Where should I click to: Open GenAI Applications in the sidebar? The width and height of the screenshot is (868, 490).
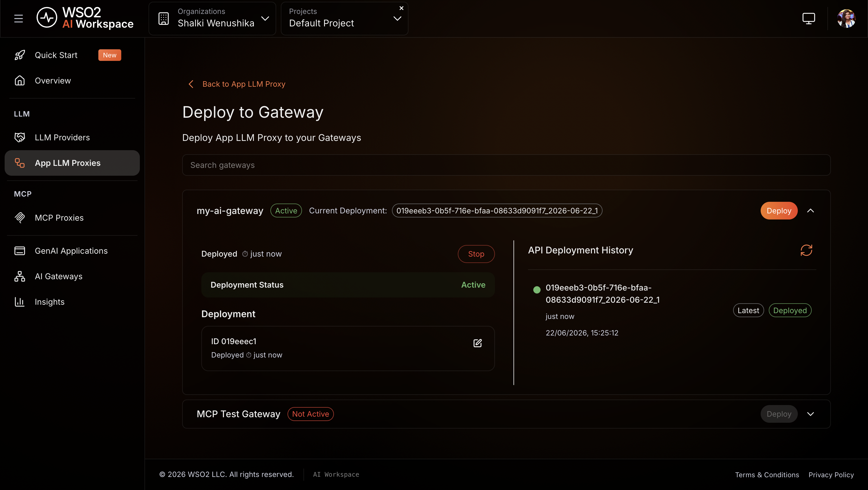(x=71, y=251)
